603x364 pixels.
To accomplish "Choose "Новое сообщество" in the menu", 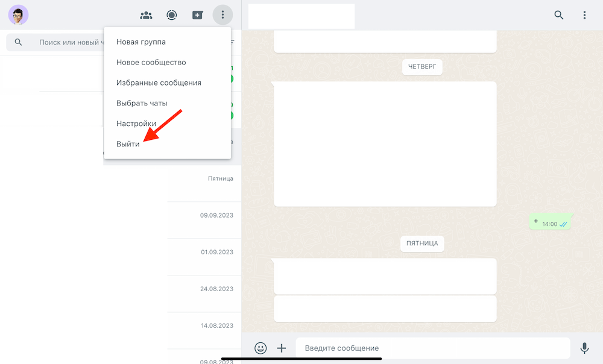I will click(x=151, y=63).
